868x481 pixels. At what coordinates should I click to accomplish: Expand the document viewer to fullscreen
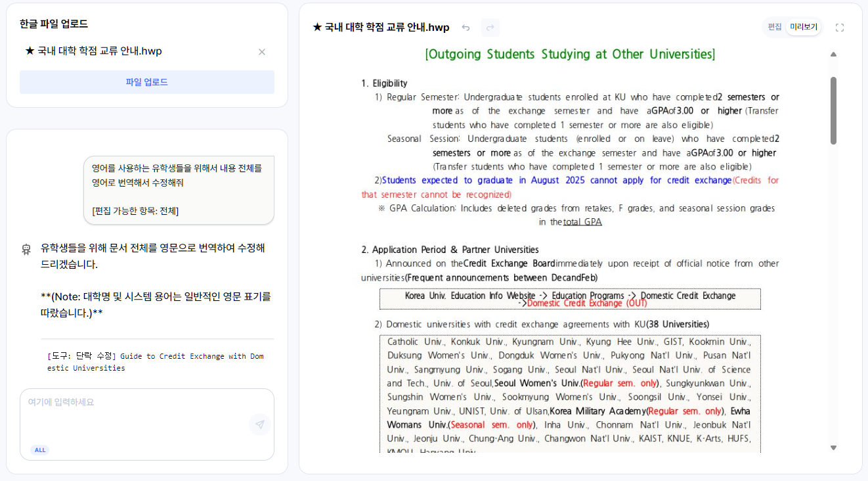click(x=839, y=28)
